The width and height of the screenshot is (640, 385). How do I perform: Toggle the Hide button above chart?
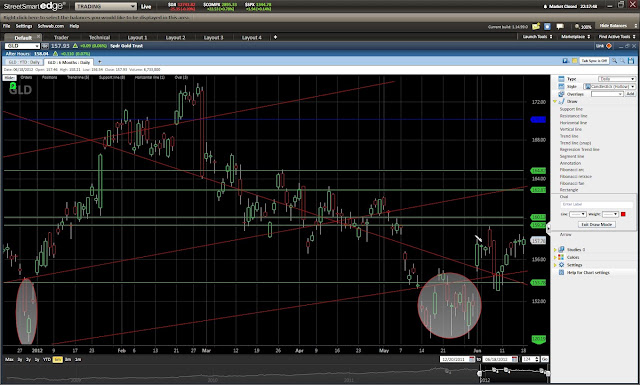tap(9, 78)
